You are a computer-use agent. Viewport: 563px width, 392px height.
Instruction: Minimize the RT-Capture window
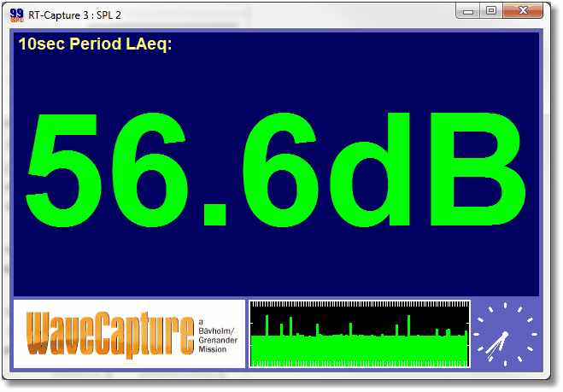[x=468, y=11]
